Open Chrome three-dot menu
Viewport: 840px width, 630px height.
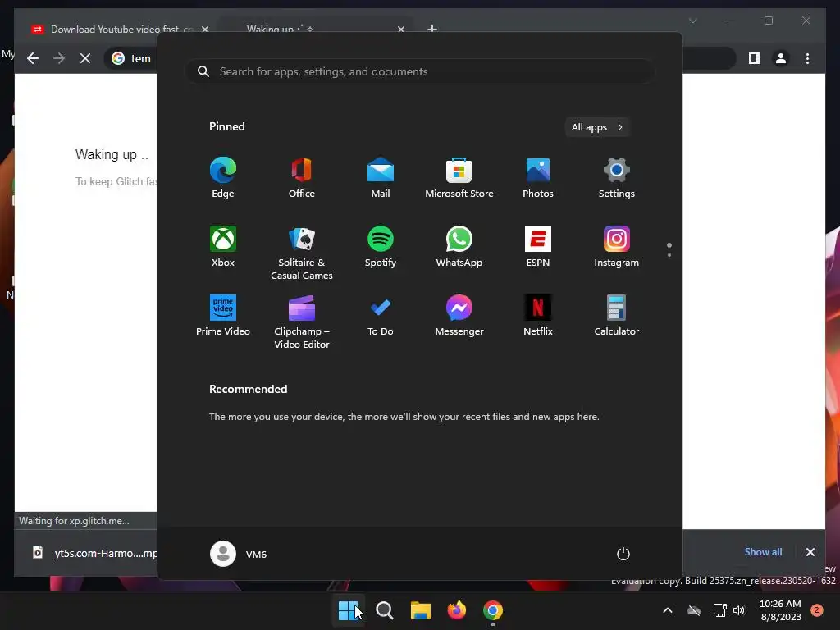[x=807, y=58]
